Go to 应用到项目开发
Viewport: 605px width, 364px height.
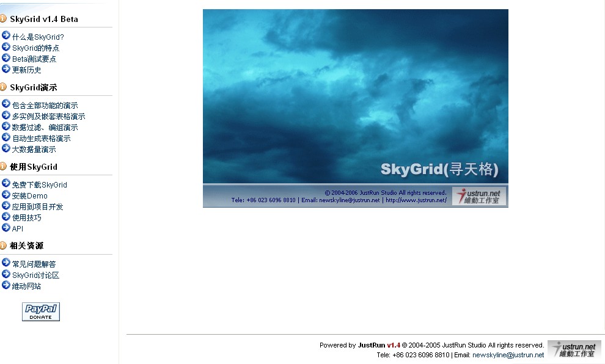tap(37, 206)
